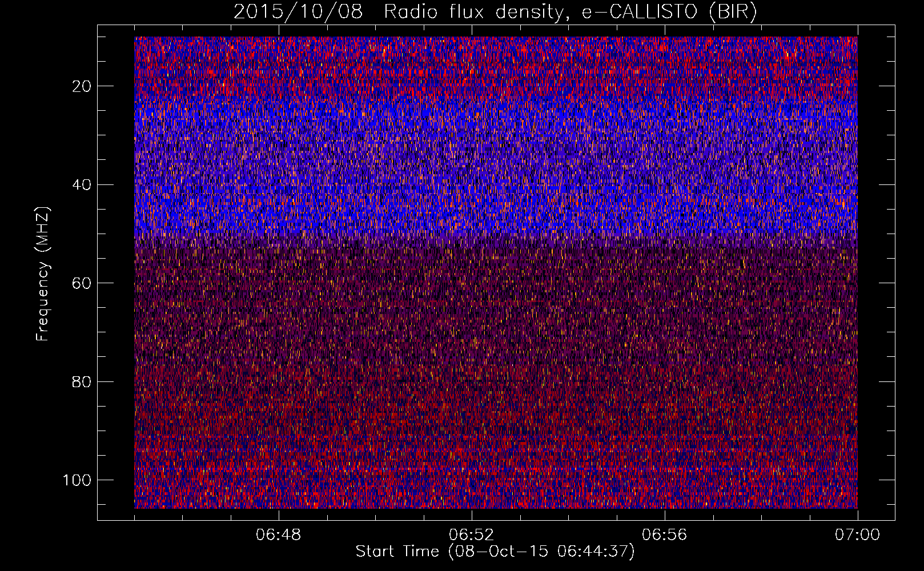Click the frequency tick label '60'
Viewport: 924px width, 571px height.
pos(82,283)
